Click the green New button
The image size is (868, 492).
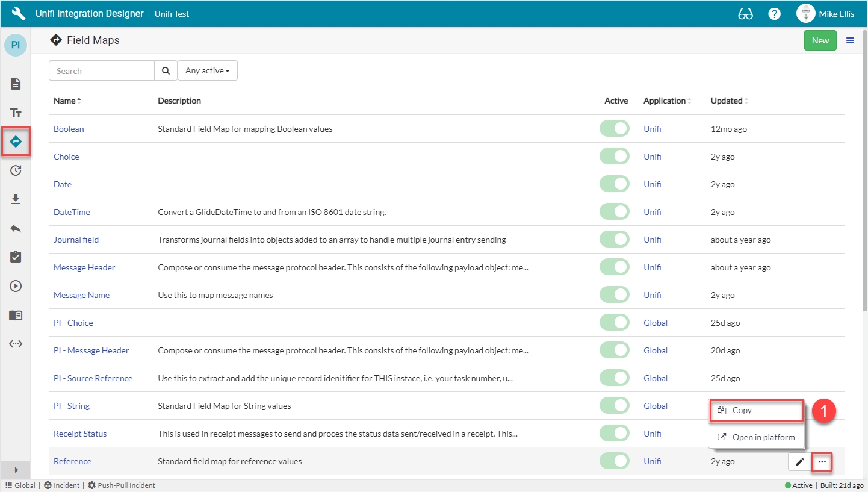click(820, 40)
